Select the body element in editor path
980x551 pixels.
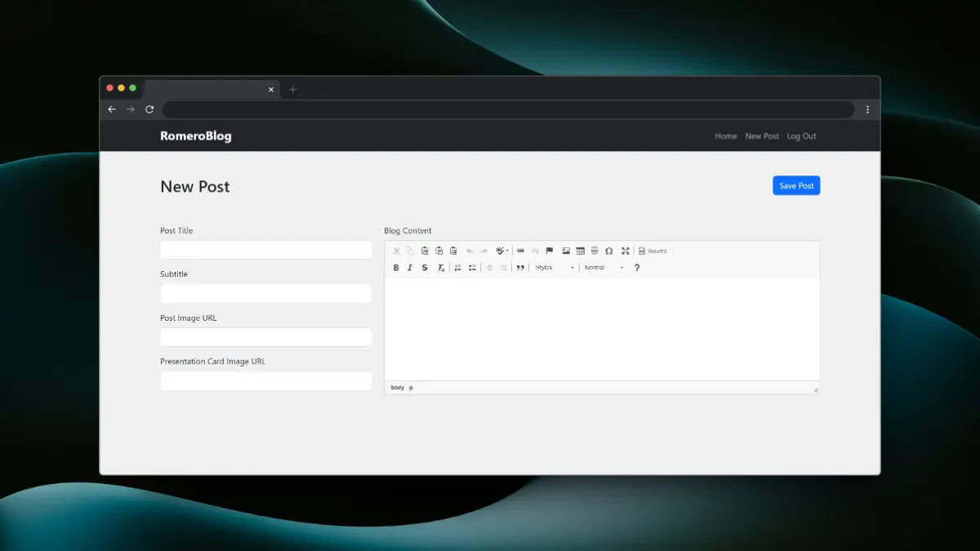tap(398, 388)
